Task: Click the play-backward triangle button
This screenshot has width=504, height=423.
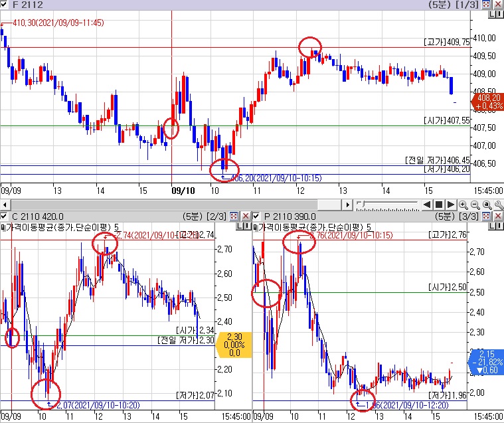Action: tap(427, 205)
